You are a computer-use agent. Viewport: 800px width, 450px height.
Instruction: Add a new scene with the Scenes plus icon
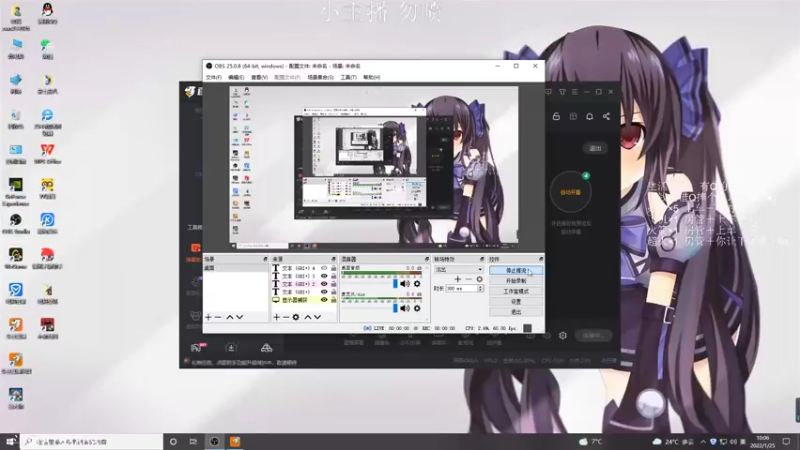click(208, 317)
